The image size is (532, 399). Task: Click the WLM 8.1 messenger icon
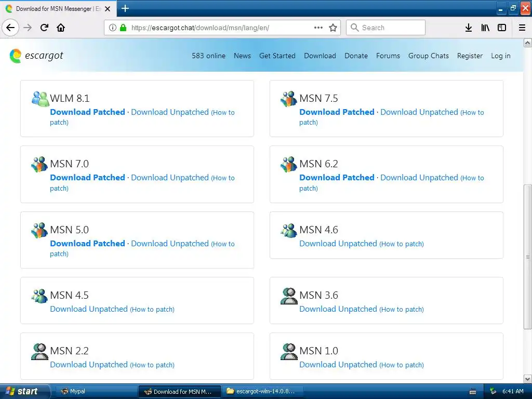click(41, 99)
